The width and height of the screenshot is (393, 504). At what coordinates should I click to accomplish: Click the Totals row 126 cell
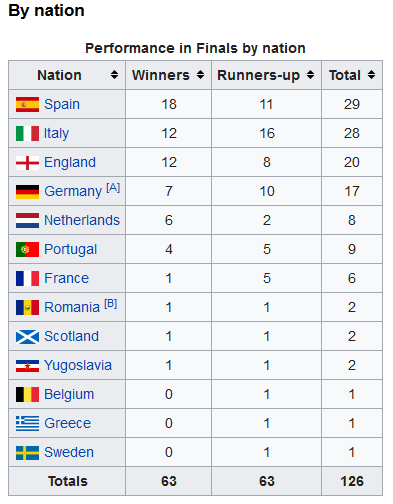point(352,481)
